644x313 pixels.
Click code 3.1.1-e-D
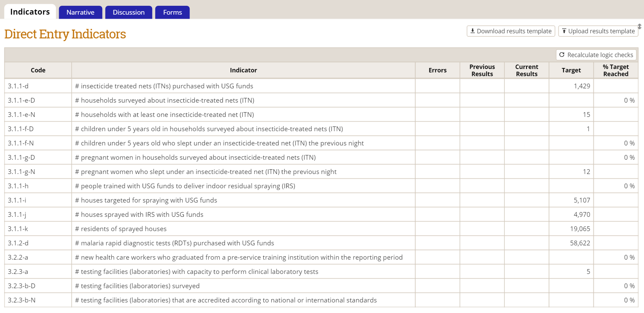click(x=21, y=100)
